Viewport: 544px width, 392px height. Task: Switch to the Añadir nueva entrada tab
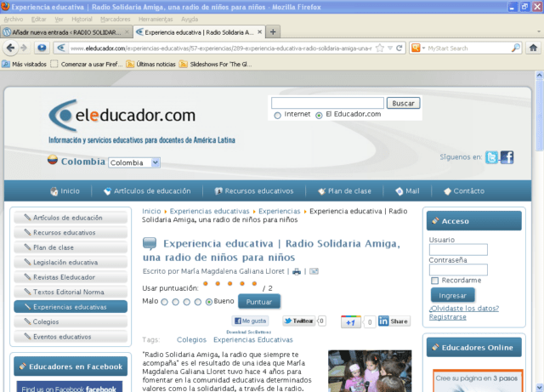[x=64, y=31]
